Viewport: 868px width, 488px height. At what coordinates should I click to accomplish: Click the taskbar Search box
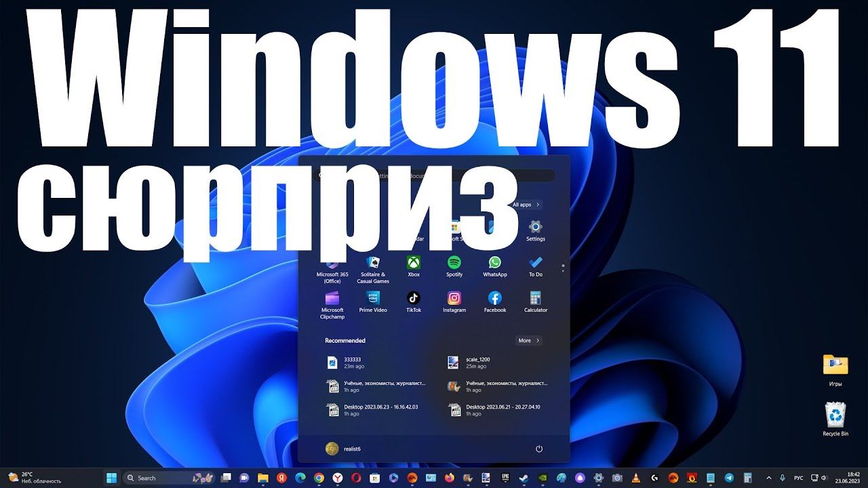pyautogui.click(x=170, y=478)
